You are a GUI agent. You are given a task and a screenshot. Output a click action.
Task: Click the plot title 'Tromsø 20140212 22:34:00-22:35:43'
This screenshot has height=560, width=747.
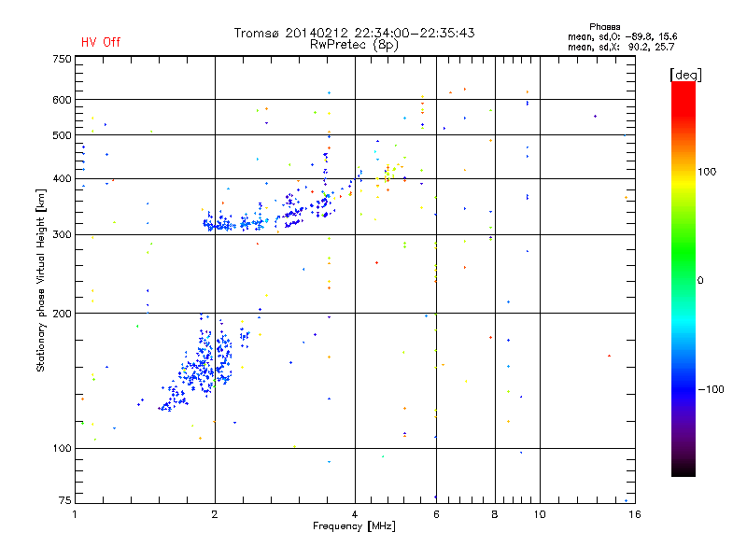(354, 33)
